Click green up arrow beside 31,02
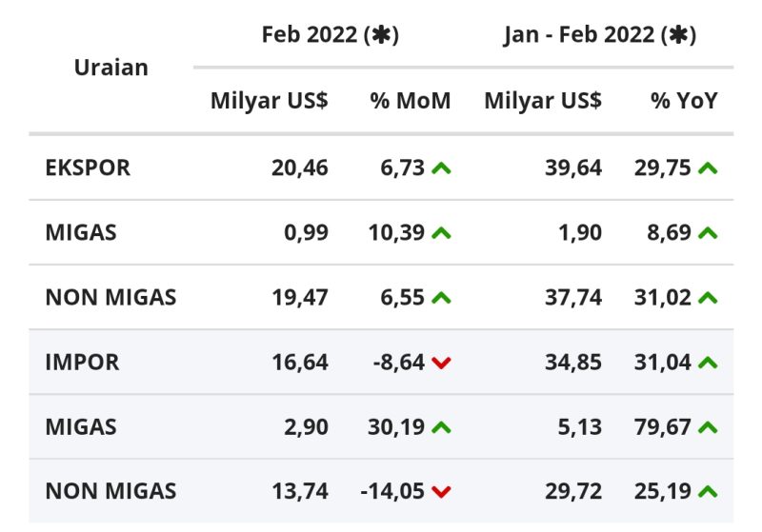Screen dimensions: 762x532 pos(708,298)
